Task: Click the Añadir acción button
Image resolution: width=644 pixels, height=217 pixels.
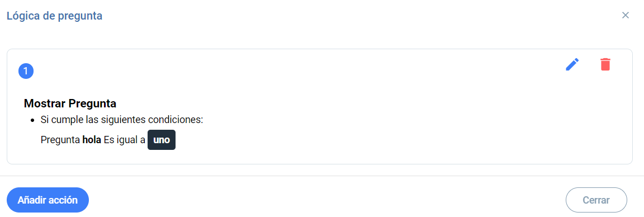Action: (48, 200)
